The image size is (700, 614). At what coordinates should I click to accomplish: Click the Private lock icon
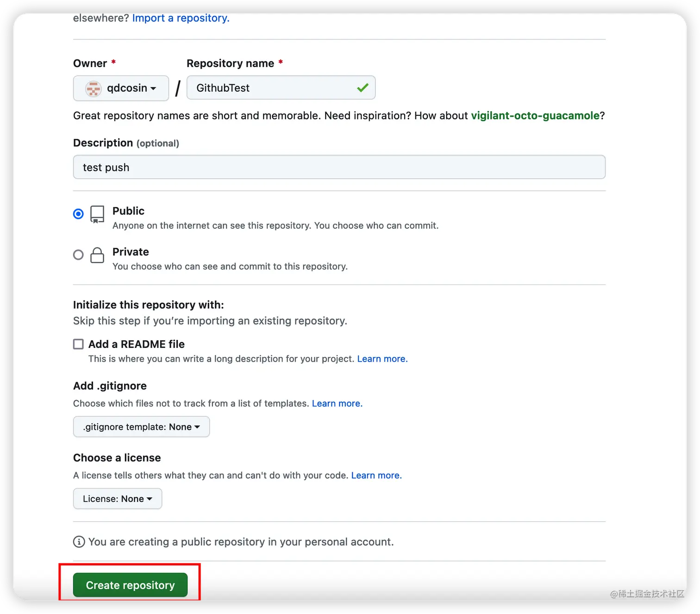pos(97,255)
